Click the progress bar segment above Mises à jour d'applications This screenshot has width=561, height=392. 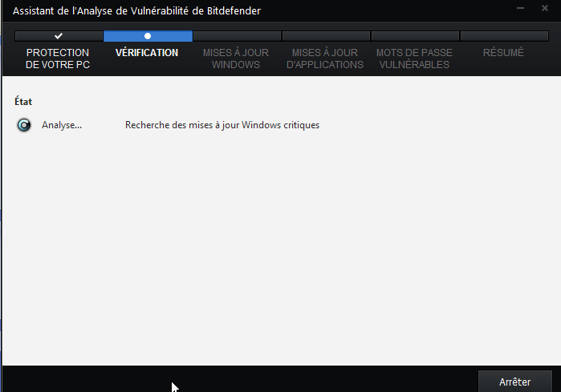pos(326,36)
